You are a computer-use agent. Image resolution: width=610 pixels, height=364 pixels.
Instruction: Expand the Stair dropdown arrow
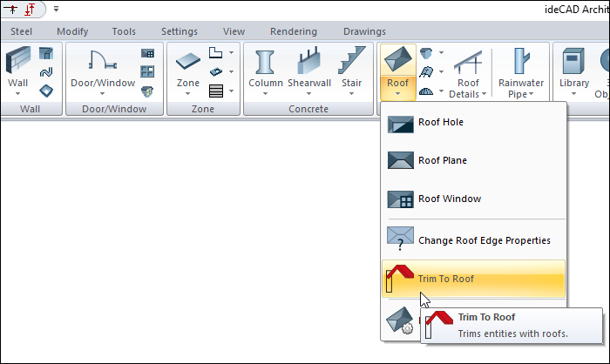point(351,93)
